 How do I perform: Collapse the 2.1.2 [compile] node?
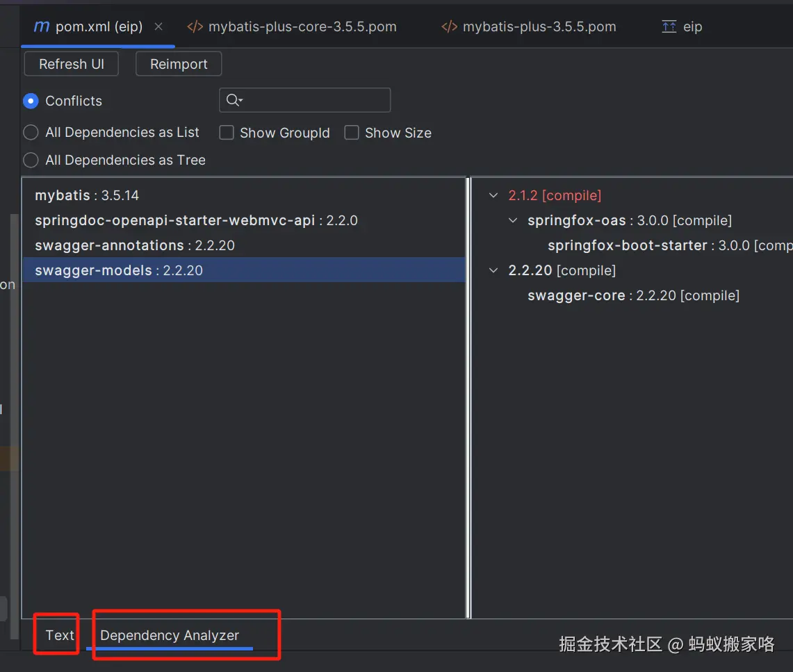coord(493,195)
